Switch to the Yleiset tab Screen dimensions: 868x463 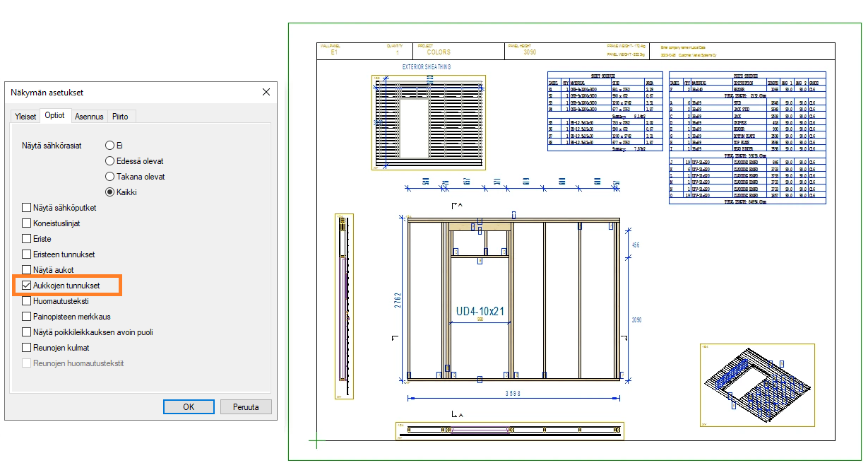coord(25,116)
